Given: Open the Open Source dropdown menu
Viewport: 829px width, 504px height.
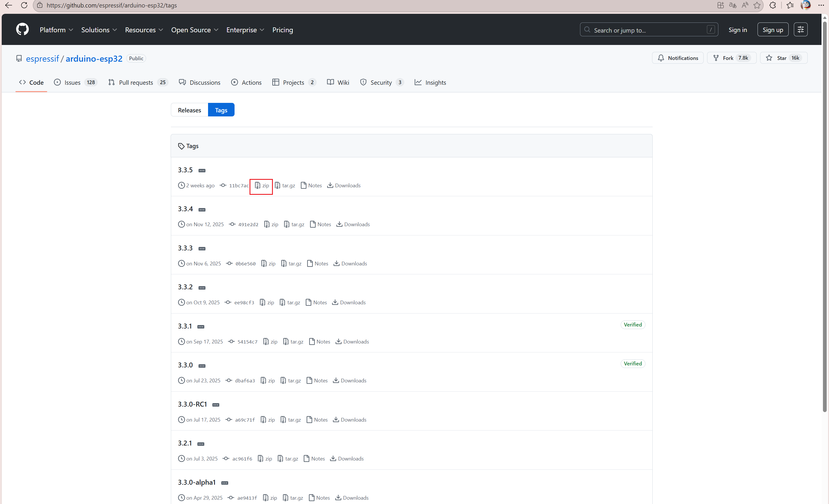Looking at the screenshot, I should pyautogui.click(x=194, y=30).
